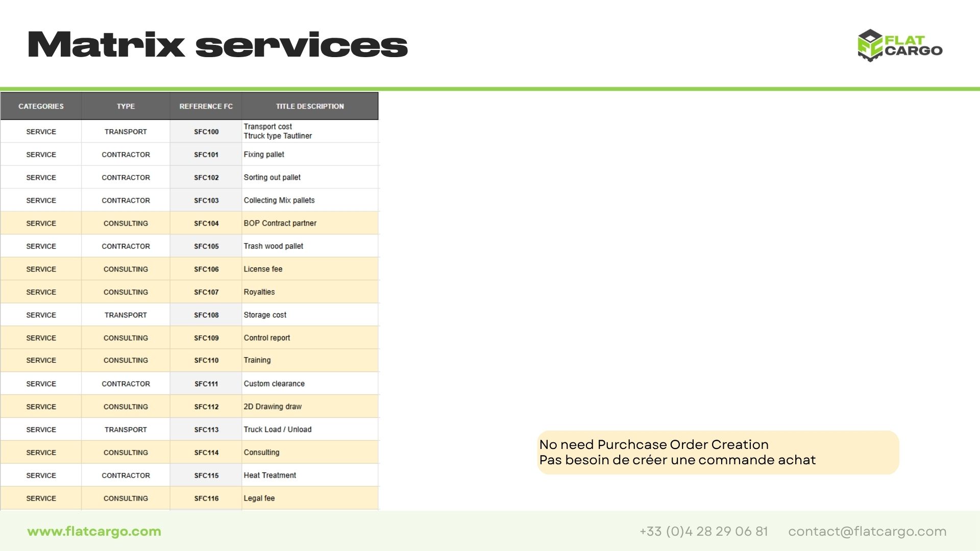Image resolution: width=980 pixels, height=551 pixels.
Task: Click the Fixing pallet description cell
Action: [264, 155]
